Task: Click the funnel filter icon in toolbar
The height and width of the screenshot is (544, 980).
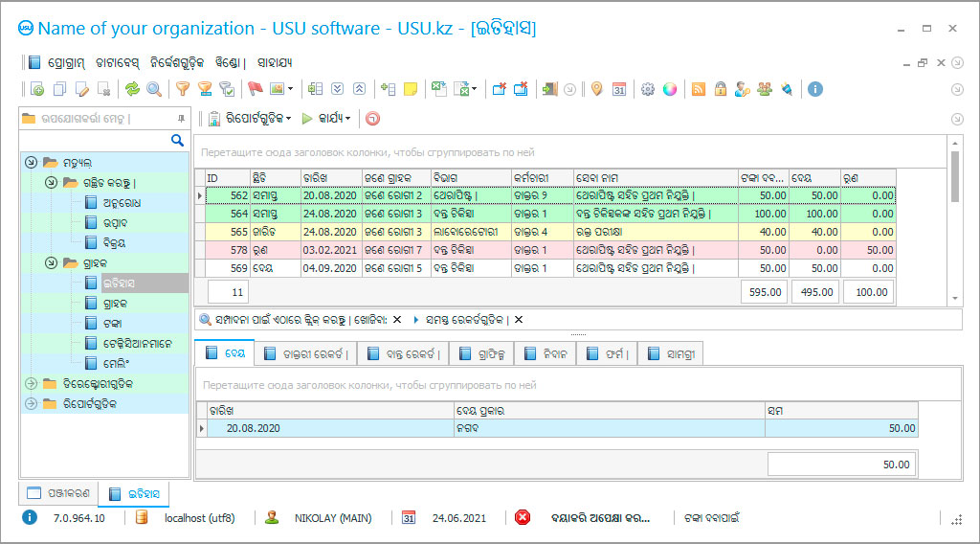Action: [182, 89]
